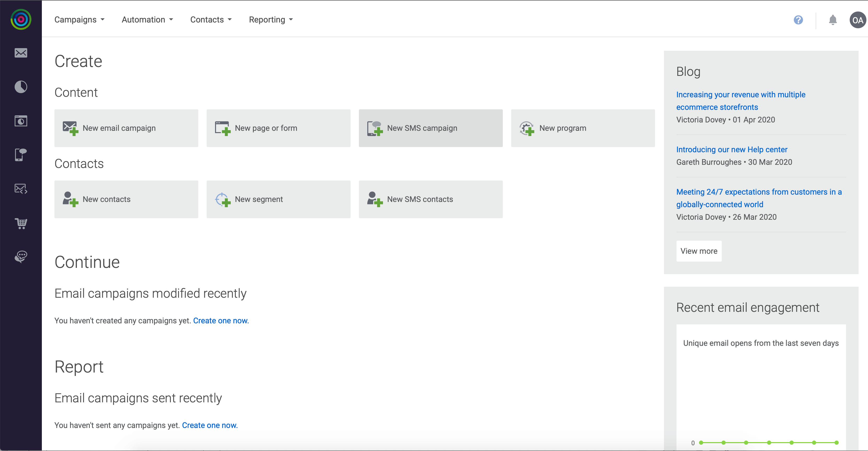
Task: Open the OA user avatar menu
Action: 858,20
